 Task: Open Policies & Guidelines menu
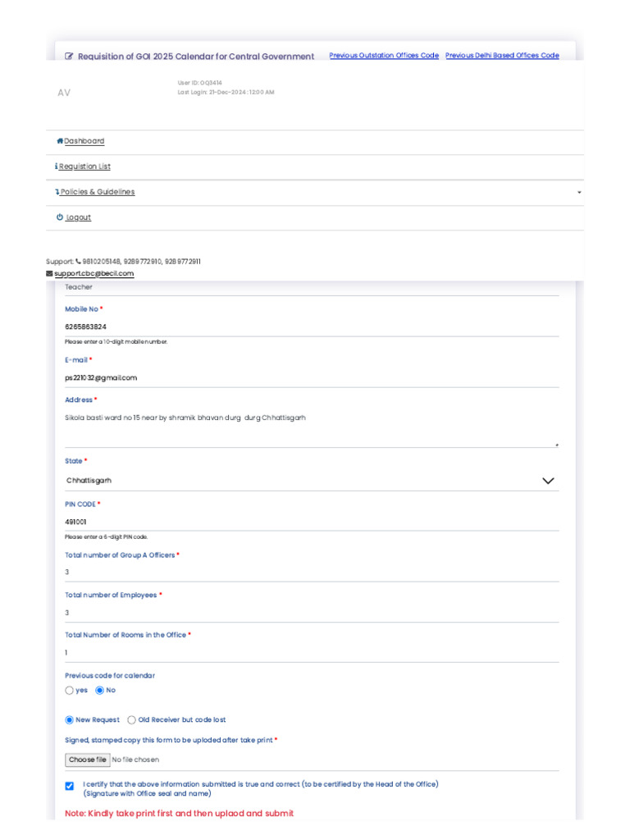click(x=98, y=192)
